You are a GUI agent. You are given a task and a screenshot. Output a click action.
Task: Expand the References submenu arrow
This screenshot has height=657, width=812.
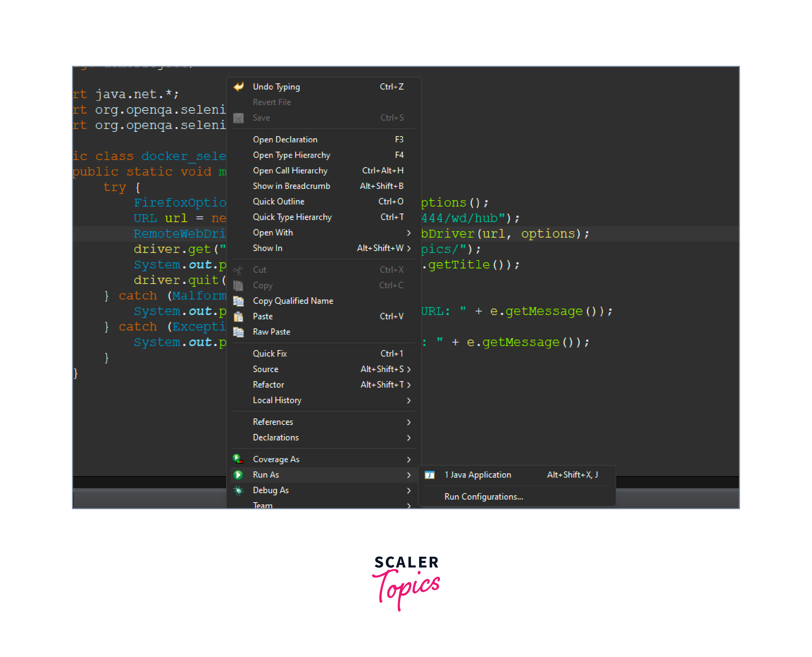(x=409, y=422)
